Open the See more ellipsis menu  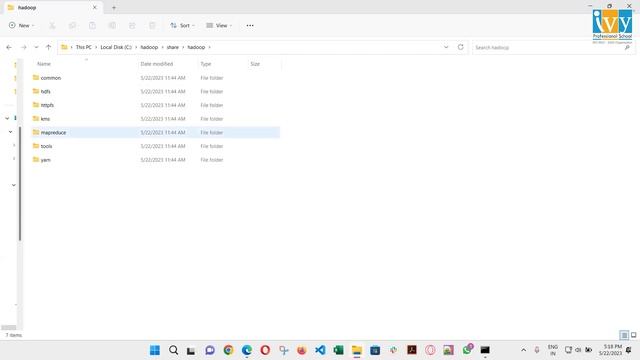tap(250, 25)
